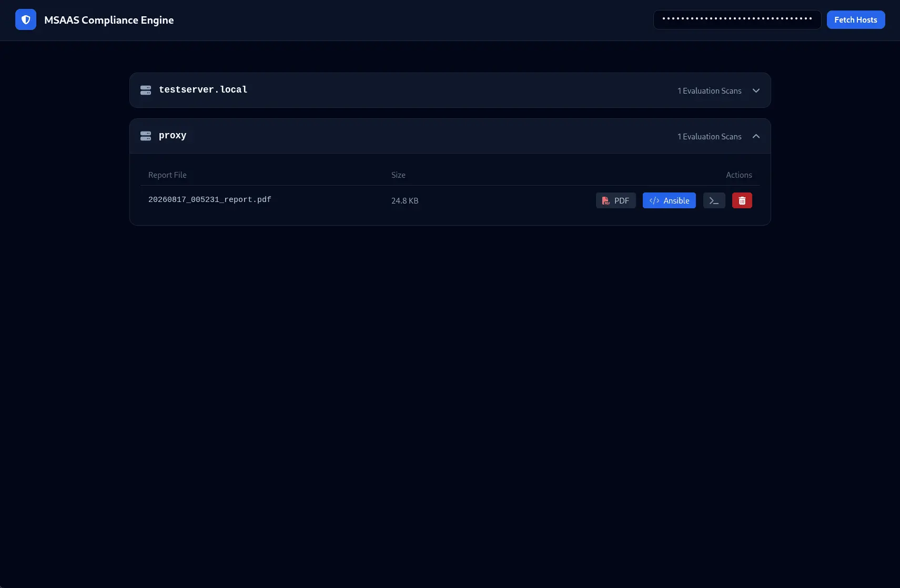Click the testserver.local host name
This screenshot has height=588, width=900.
[203, 90]
